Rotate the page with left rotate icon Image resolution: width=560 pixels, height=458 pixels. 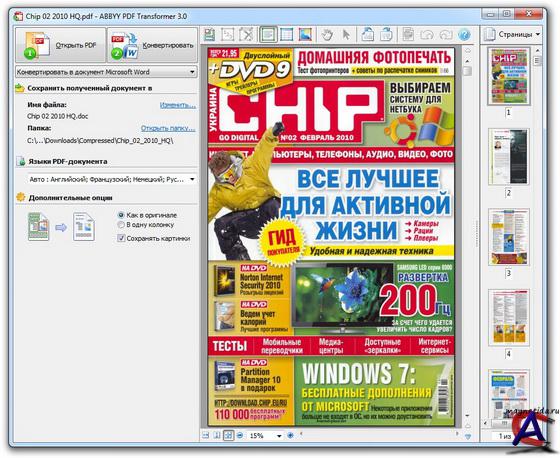368,35
